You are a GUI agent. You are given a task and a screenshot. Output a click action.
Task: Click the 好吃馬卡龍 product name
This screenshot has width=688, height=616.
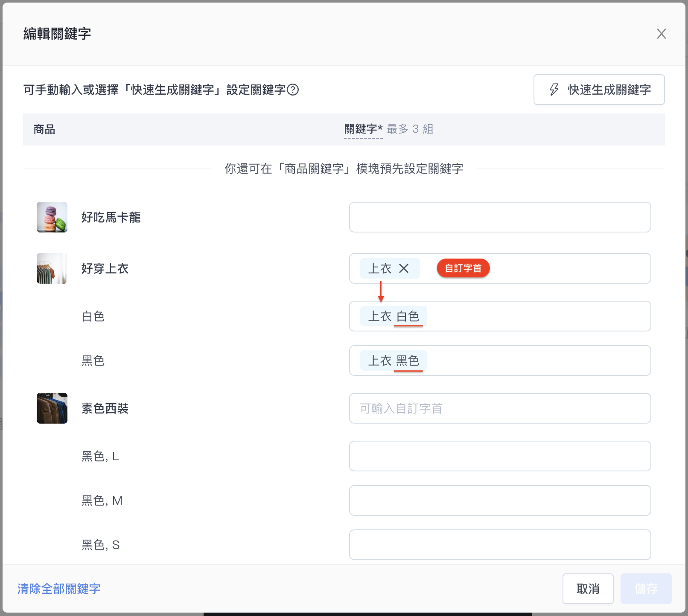point(111,217)
